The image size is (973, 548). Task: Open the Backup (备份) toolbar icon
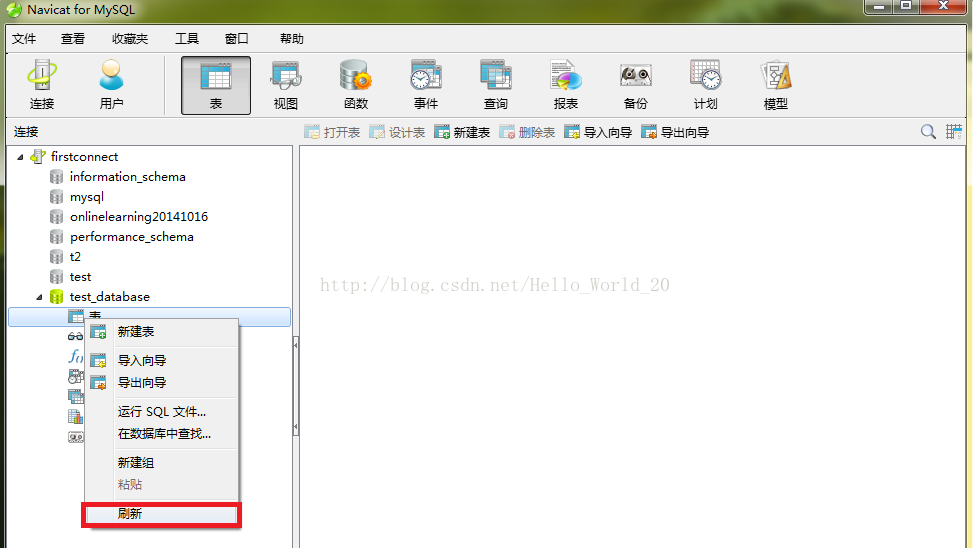point(635,85)
